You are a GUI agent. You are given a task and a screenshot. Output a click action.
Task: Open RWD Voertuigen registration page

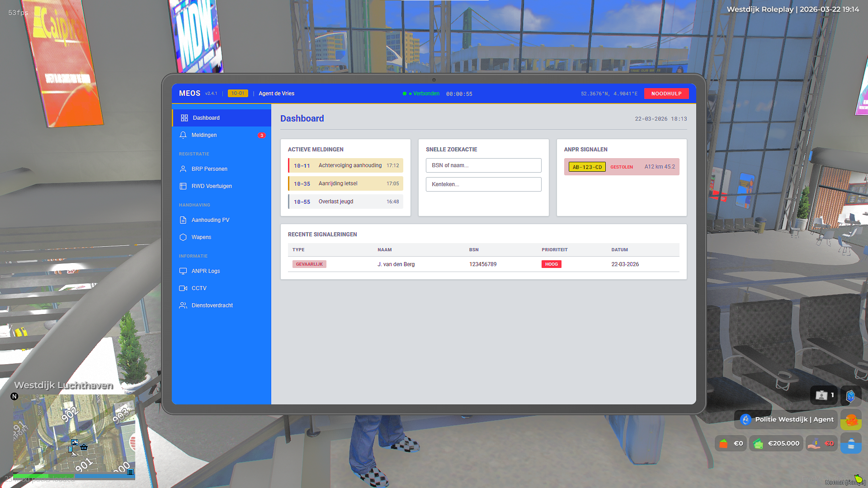coord(212,186)
